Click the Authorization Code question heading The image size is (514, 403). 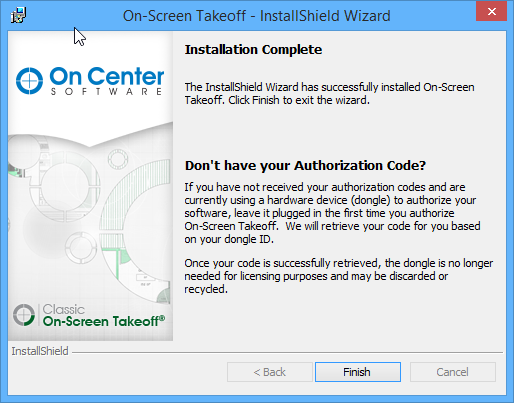point(305,166)
